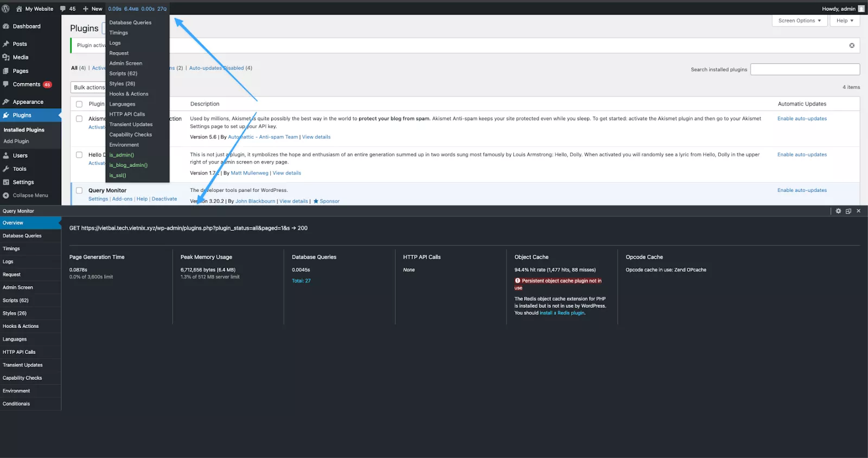Select the Query Monitor plugin checkbox
This screenshot has height=458, width=868.
pyautogui.click(x=79, y=191)
